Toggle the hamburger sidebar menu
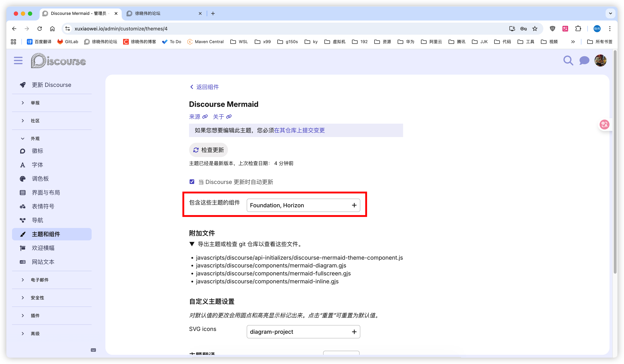The image size is (624, 364). pos(18,61)
